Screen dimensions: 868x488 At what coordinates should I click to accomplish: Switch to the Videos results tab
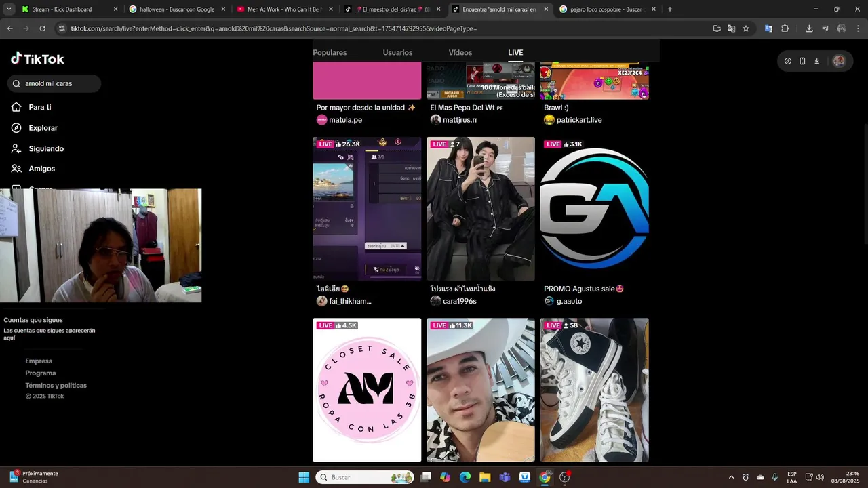pos(460,52)
